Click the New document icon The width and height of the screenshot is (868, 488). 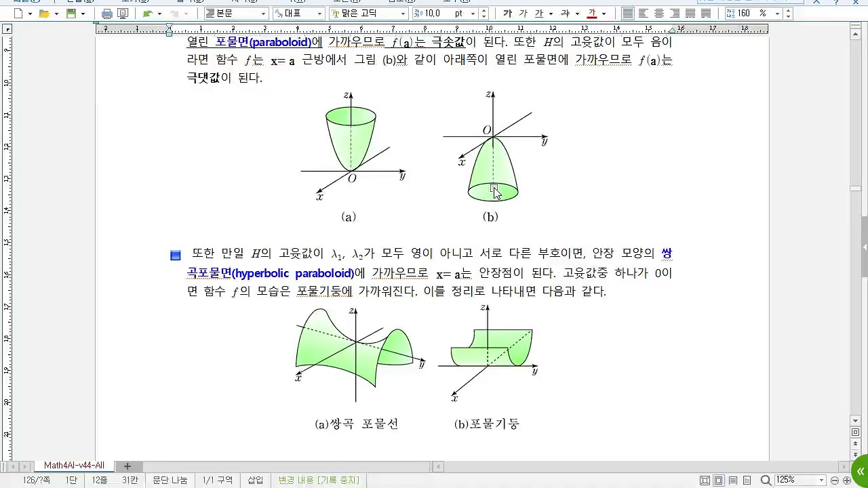tap(18, 14)
